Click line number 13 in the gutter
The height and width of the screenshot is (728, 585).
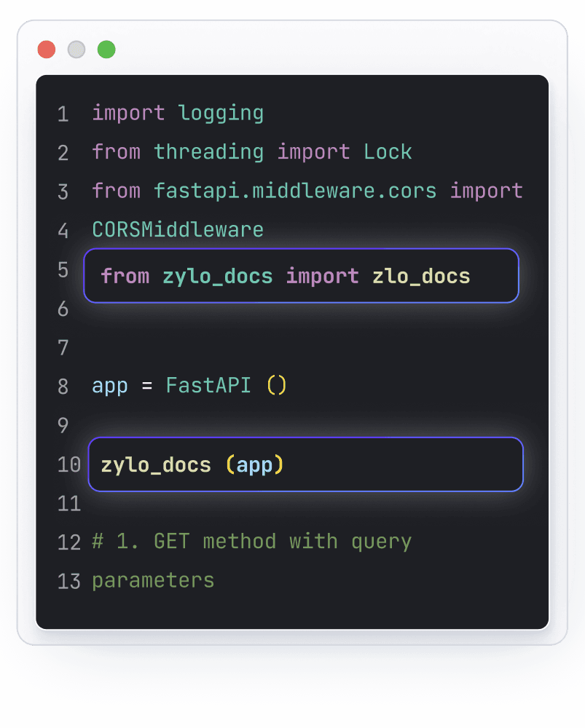point(68,581)
